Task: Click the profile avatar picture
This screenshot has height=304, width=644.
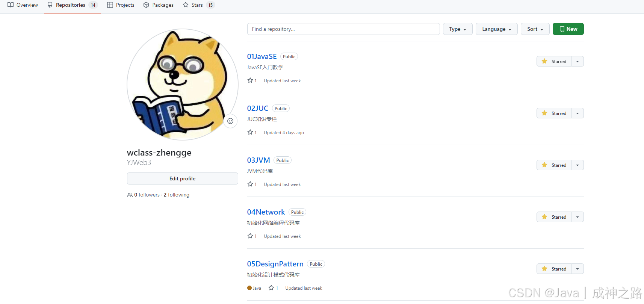Action: [x=183, y=85]
